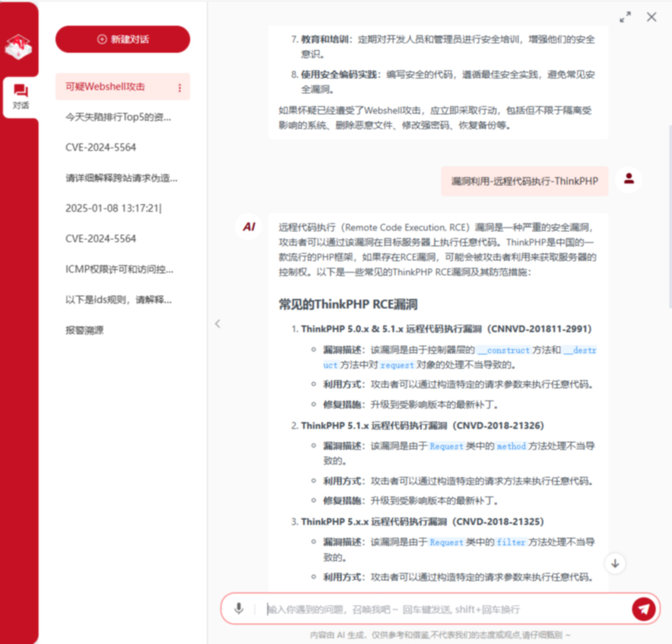
Task: Open three-dot menu for 可疑Webshell攻击
Action: pyautogui.click(x=179, y=87)
